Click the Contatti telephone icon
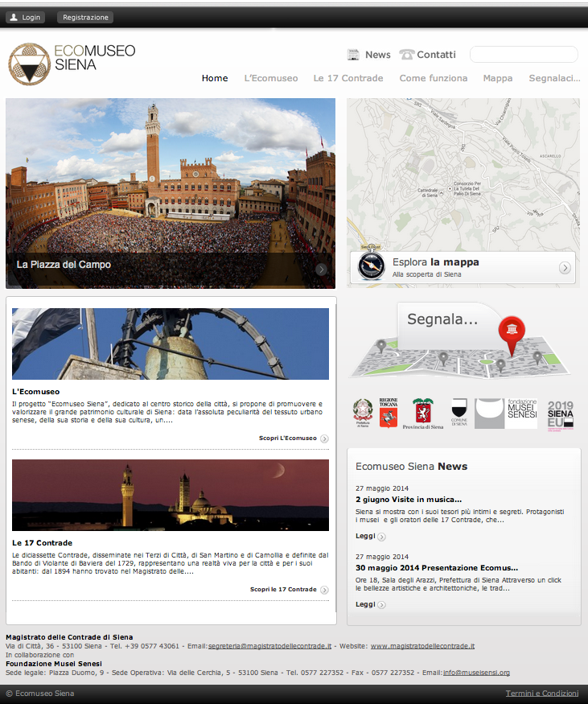 pos(407,55)
